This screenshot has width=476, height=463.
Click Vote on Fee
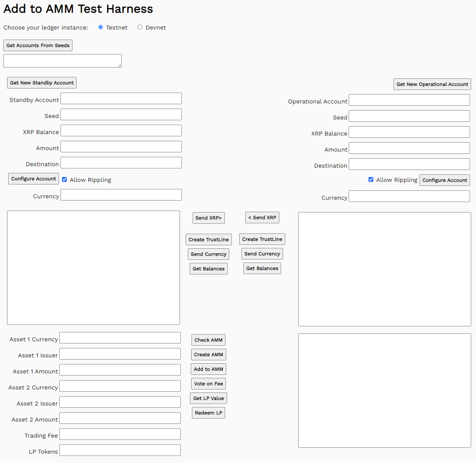(x=208, y=383)
